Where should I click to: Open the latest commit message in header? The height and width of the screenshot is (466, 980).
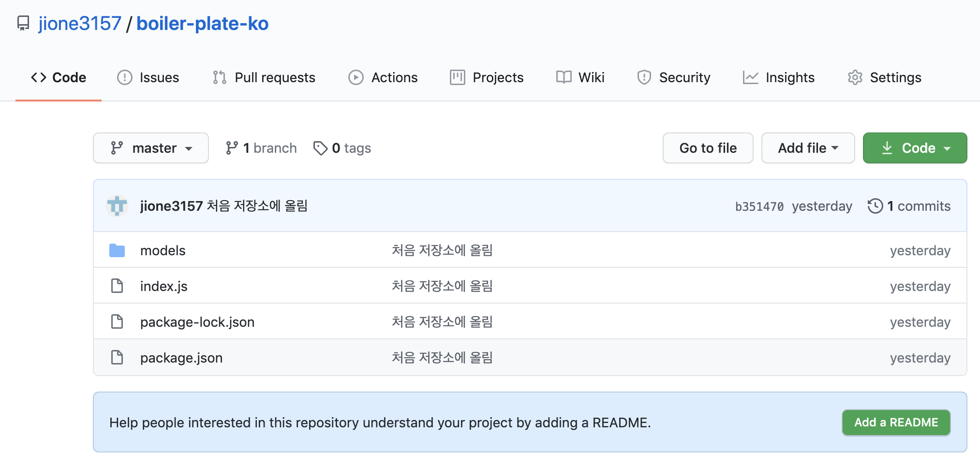[257, 206]
